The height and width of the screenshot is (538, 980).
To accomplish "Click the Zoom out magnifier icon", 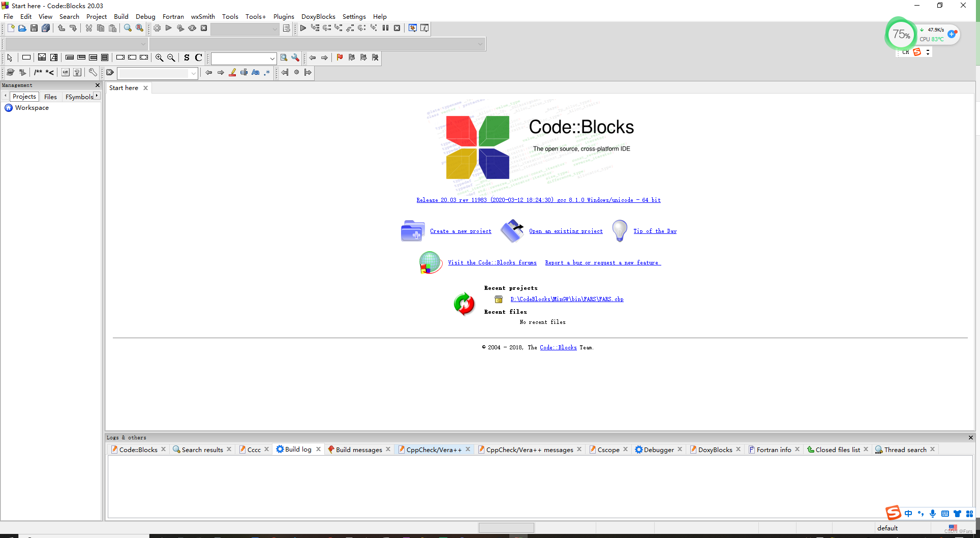I will (x=171, y=58).
